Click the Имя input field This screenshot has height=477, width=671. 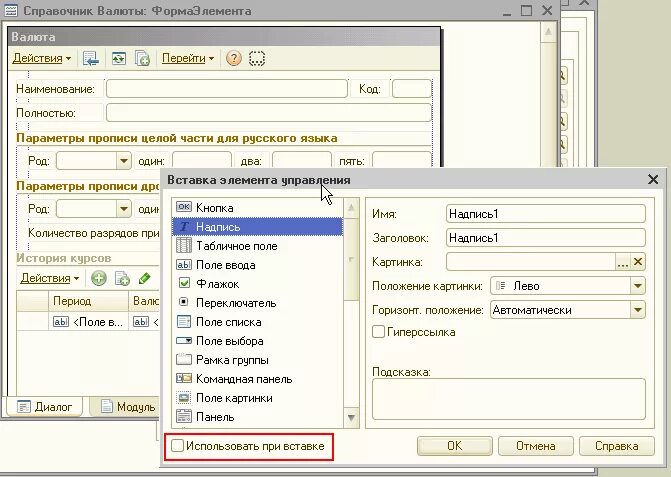coord(546,214)
